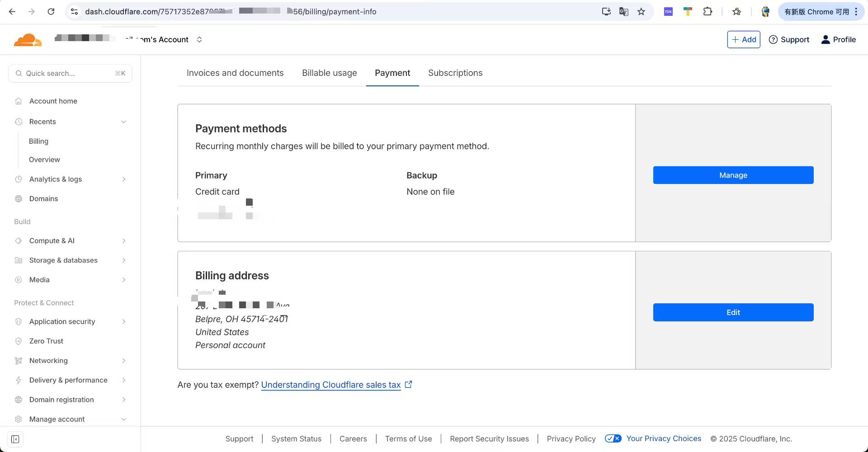Screen dimensions: 868x452
Task: Click the Account home house icon
Action: tap(19, 101)
